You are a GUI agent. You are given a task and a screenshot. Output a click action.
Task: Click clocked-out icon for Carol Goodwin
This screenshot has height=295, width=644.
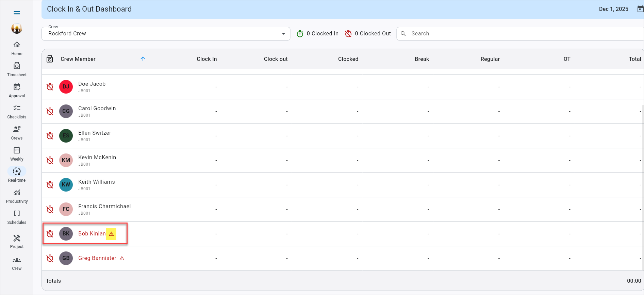(50, 111)
